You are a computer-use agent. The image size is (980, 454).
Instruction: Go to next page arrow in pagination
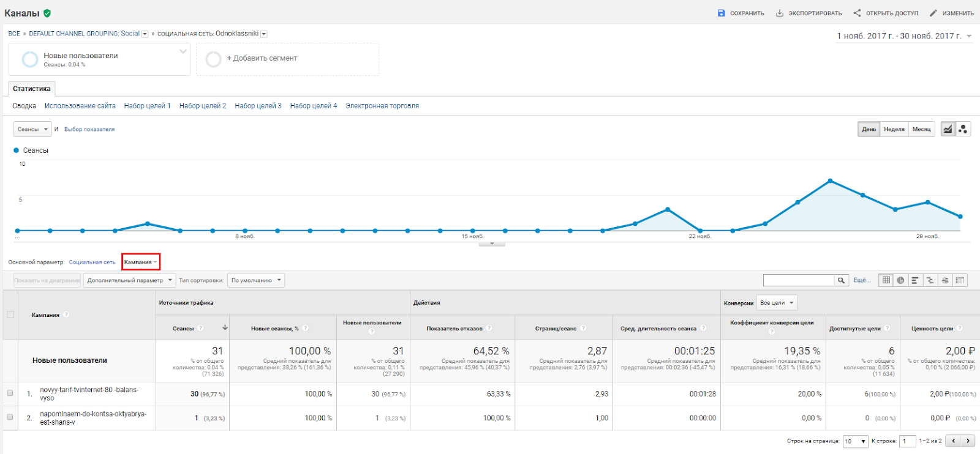(x=968, y=441)
